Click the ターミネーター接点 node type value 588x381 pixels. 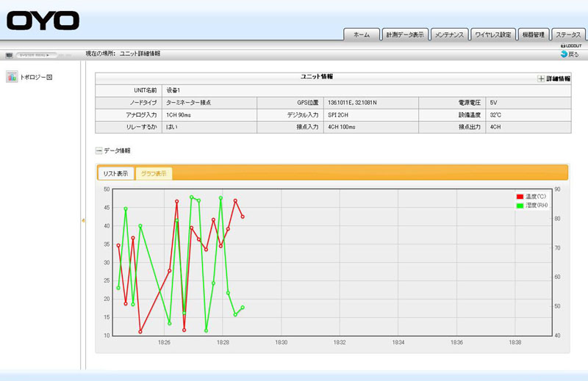tap(189, 103)
